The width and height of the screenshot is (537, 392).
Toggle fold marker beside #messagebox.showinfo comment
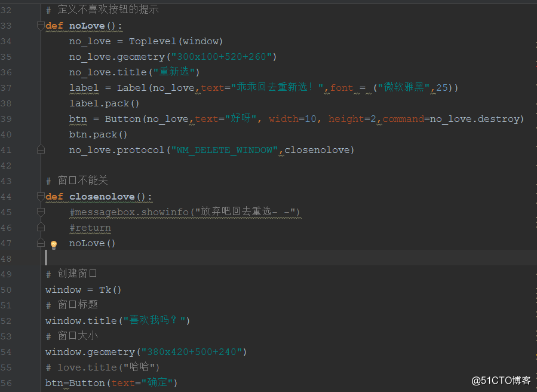coord(41,212)
